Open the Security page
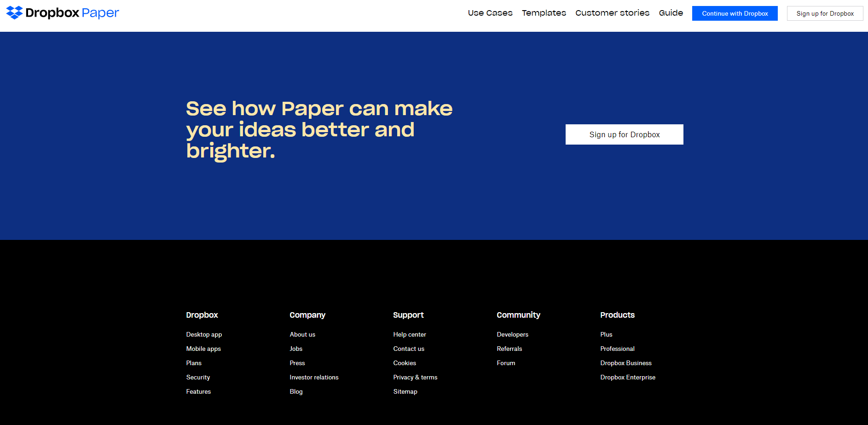Image resolution: width=868 pixels, height=425 pixels. point(198,377)
